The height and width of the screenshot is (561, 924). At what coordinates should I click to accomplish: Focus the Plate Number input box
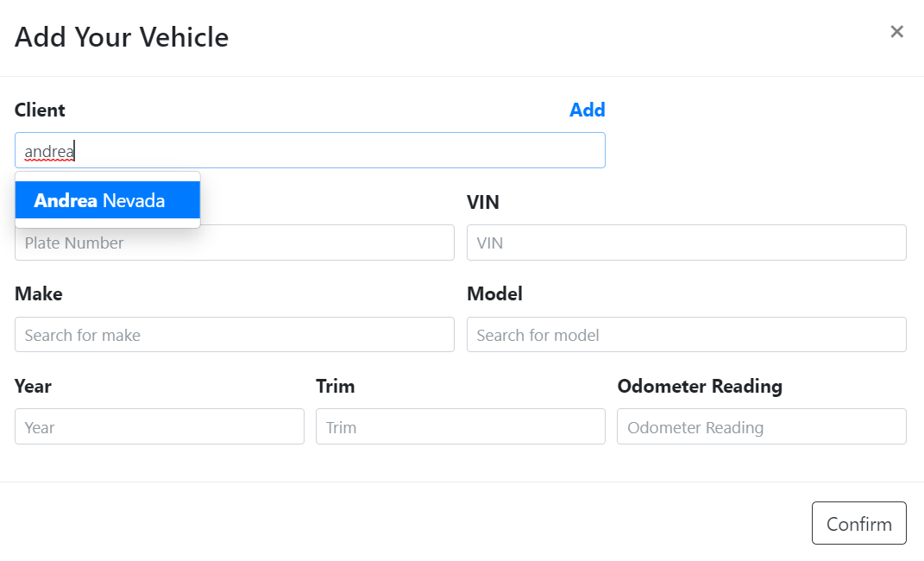(x=234, y=243)
